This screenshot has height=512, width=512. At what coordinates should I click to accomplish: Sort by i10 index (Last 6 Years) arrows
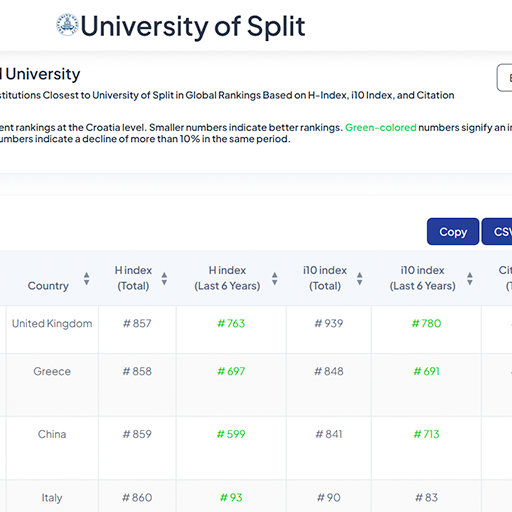[470, 278]
